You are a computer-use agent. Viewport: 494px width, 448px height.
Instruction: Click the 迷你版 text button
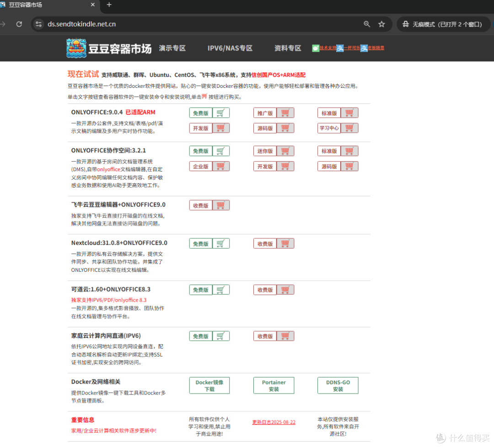point(265,151)
